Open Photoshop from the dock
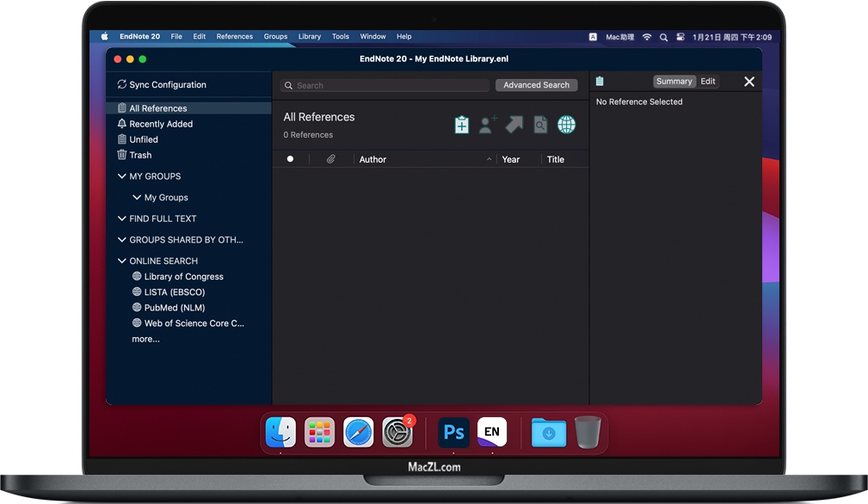 click(x=453, y=432)
